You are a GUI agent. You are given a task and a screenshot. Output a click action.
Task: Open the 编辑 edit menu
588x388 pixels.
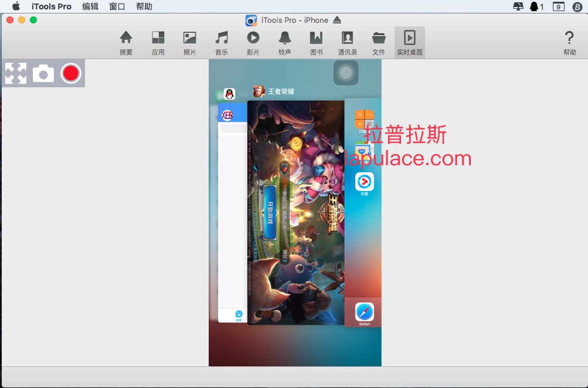(x=90, y=6)
